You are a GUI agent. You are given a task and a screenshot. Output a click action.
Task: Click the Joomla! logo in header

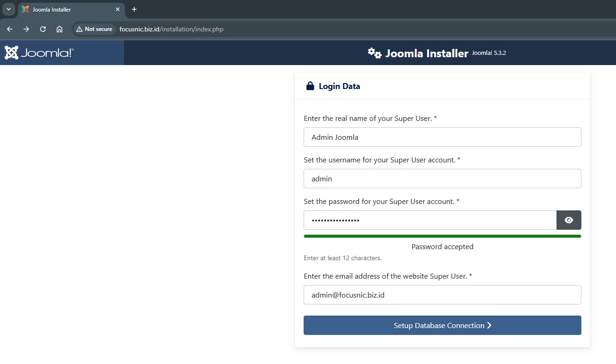click(39, 53)
